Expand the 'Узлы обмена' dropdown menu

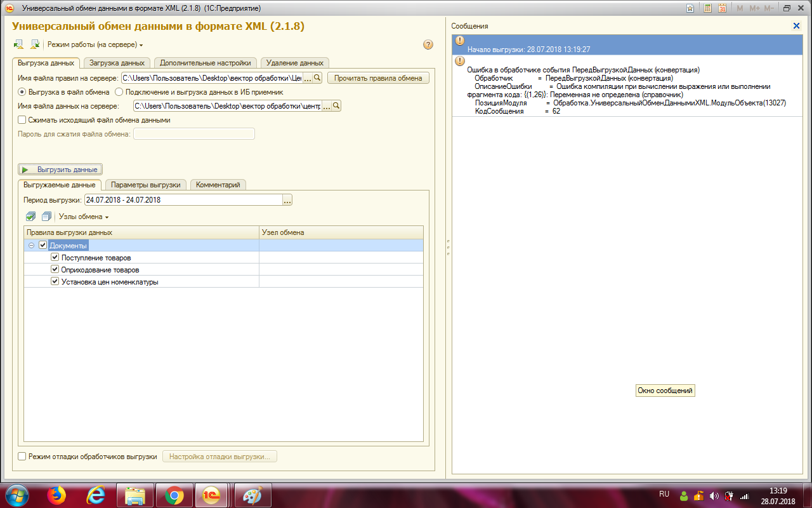click(x=84, y=217)
